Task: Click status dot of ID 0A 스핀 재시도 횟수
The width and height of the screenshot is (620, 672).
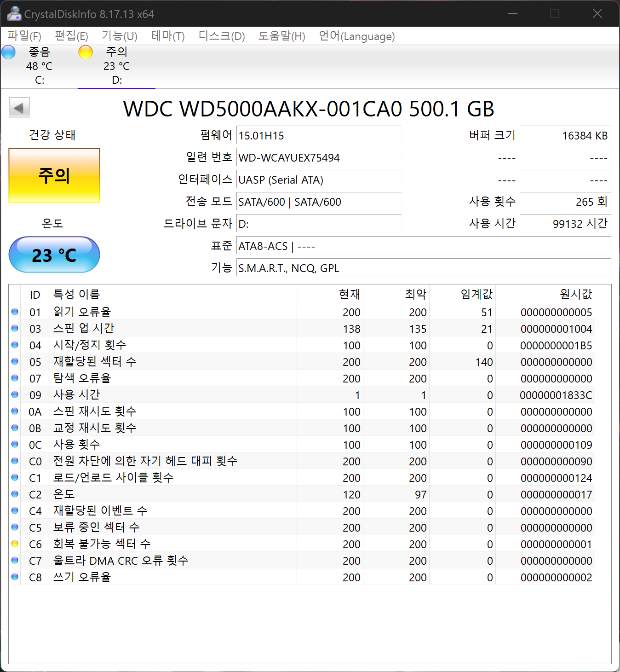Action: click(15, 411)
